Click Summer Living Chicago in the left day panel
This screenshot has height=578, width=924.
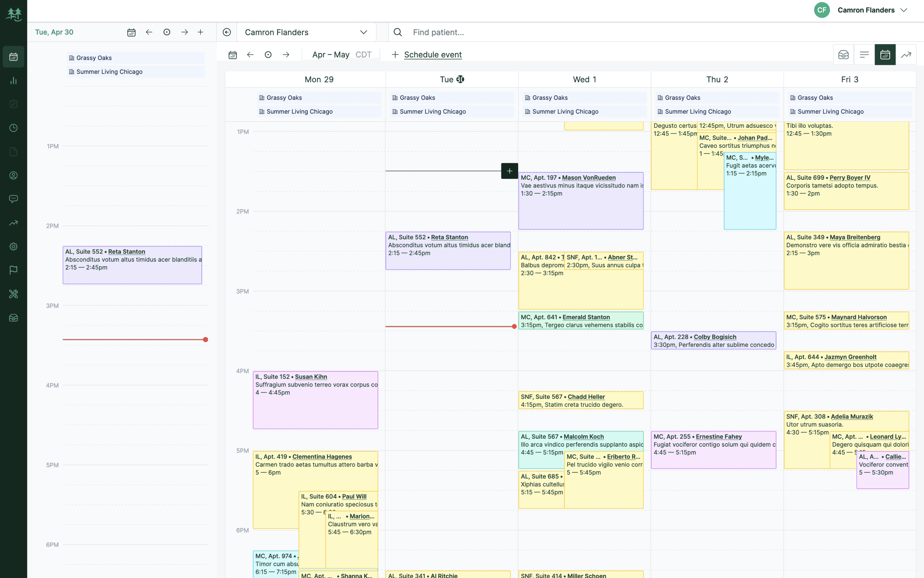coord(135,72)
